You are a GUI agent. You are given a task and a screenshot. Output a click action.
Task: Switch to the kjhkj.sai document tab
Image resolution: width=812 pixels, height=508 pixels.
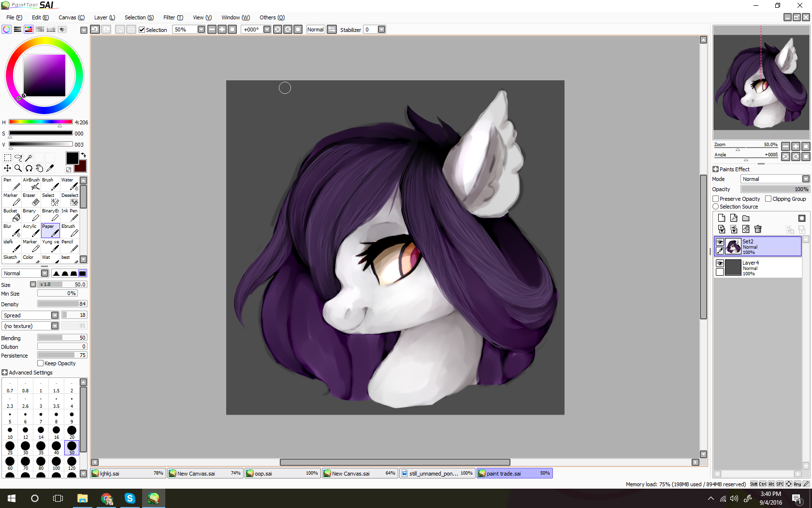(x=128, y=473)
